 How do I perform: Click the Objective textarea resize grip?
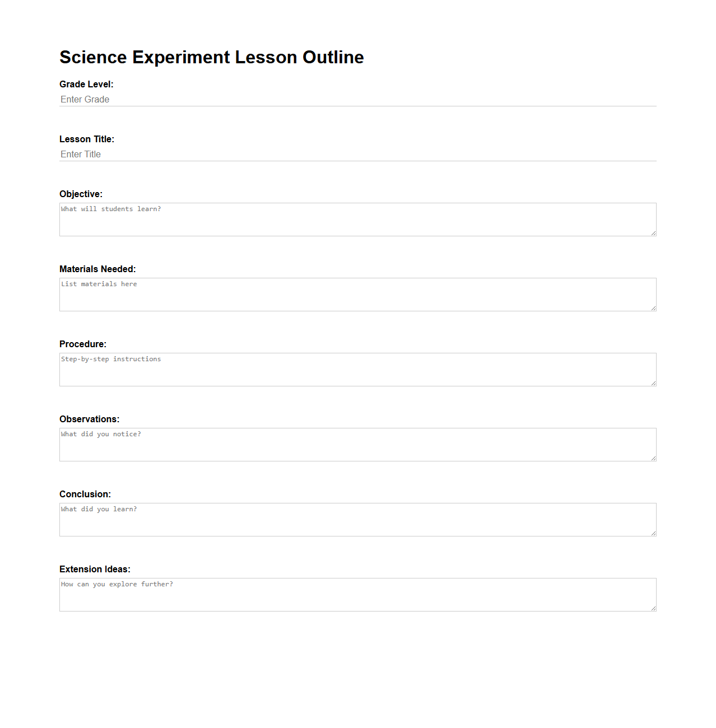pos(653,234)
